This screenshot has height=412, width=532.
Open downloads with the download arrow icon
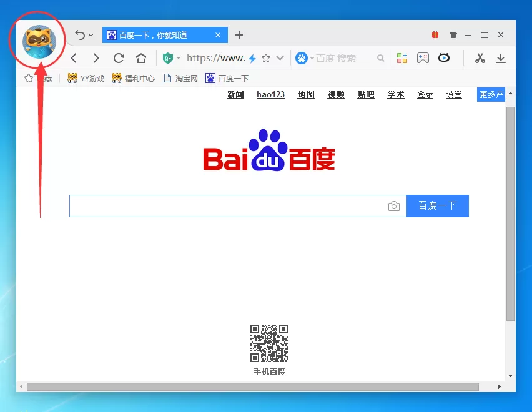(x=500, y=58)
